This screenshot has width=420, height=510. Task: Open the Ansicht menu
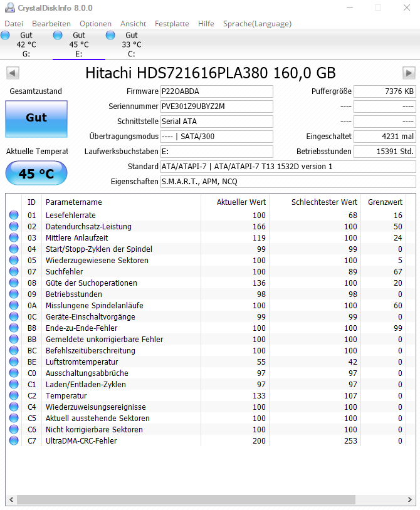(133, 24)
